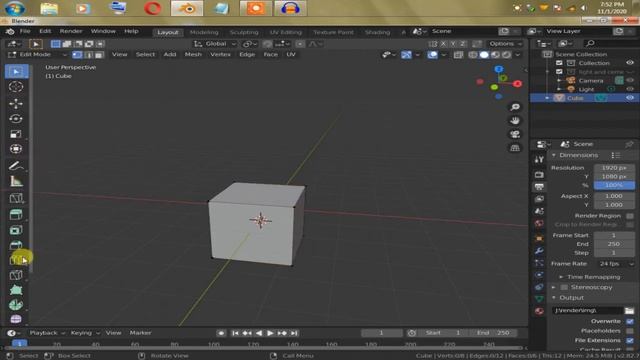Untick the File Extensions checkbox
The image size is (640, 360).
630,340
